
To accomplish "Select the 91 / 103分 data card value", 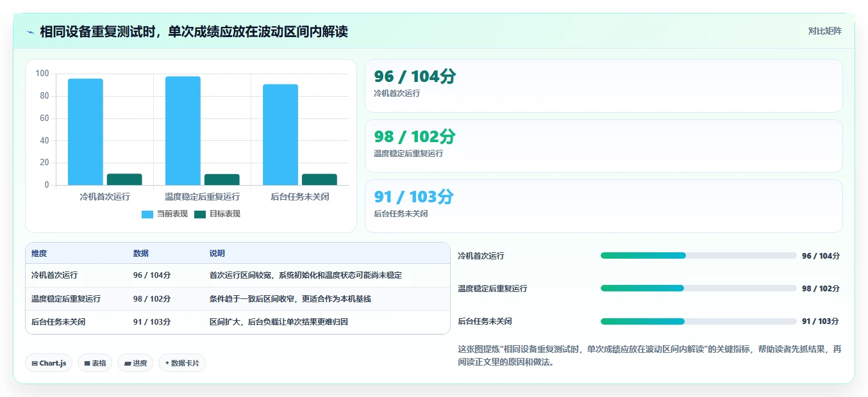I will 413,197.
